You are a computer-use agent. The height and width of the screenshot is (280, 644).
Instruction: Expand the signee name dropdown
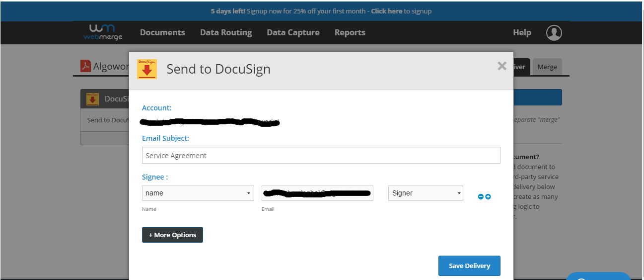pos(198,193)
